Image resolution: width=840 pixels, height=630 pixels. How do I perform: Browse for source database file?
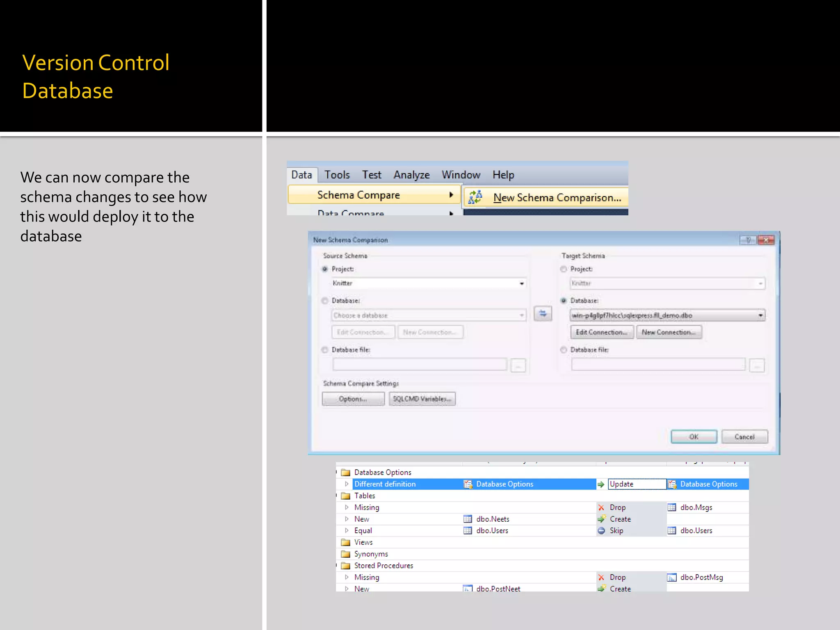point(518,365)
